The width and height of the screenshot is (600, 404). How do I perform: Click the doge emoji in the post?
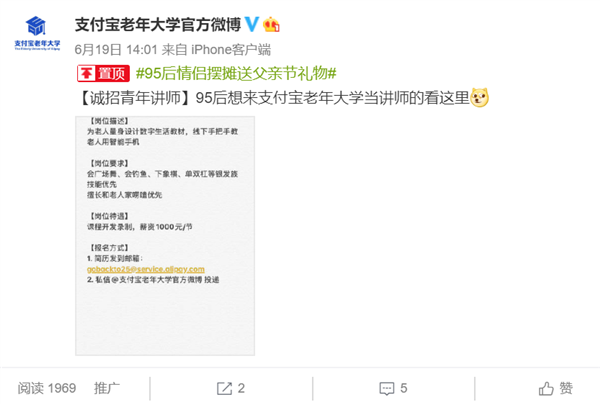(x=479, y=98)
